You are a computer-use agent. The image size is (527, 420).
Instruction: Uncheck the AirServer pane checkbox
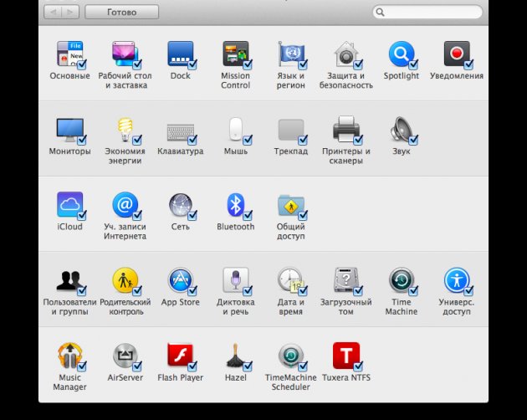point(137,366)
